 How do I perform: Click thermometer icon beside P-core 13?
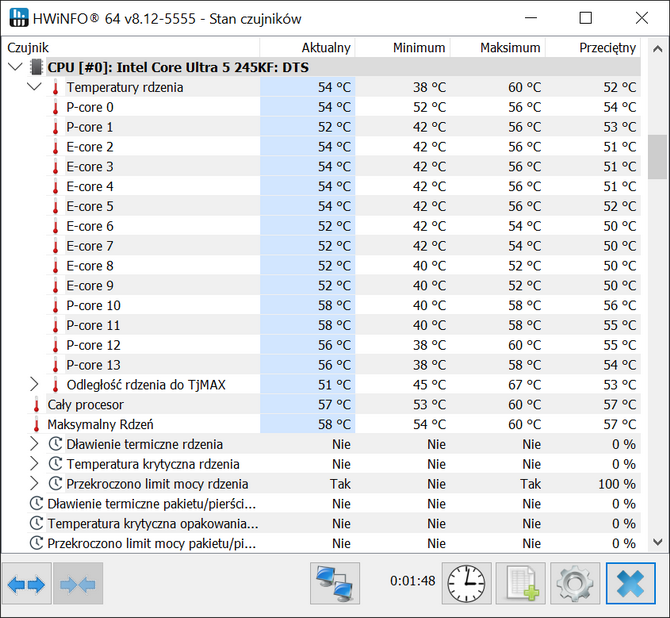coord(55,365)
